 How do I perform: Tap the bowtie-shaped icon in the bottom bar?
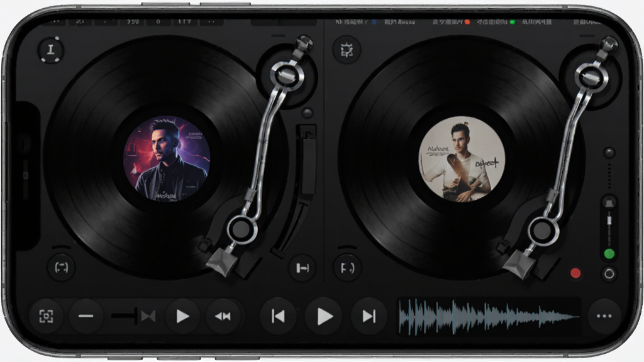tap(148, 316)
